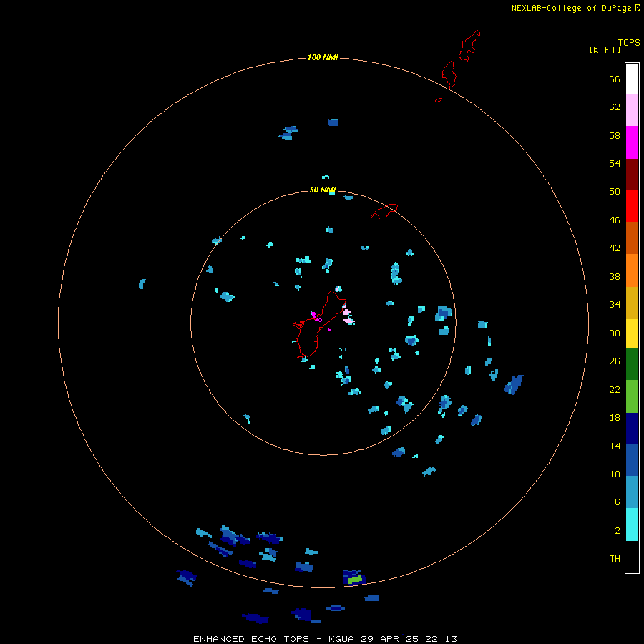Click the 18 legend value
This screenshot has width=644, height=644.
(x=615, y=418)
